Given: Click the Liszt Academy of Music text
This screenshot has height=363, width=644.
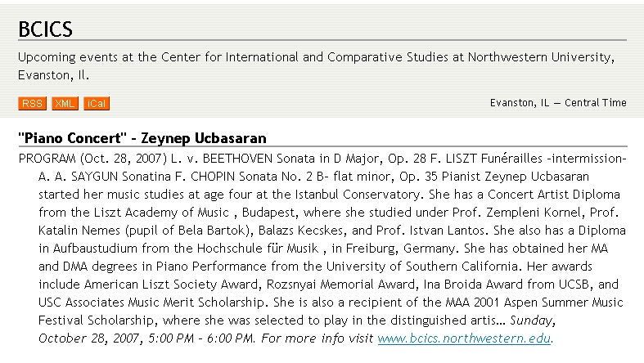Looking at the screenshot, I should pyautogui.click(x=161, y=213).
